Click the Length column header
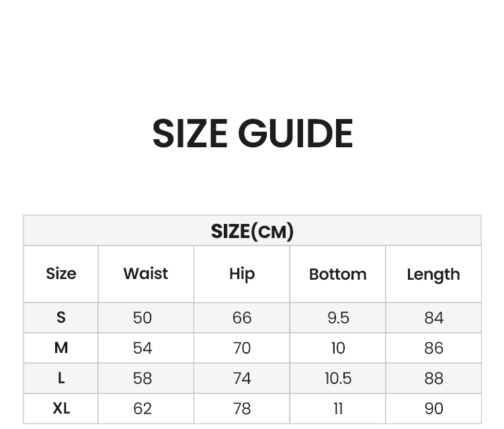This screenshot has height=429, width=504. coord(433,275)
